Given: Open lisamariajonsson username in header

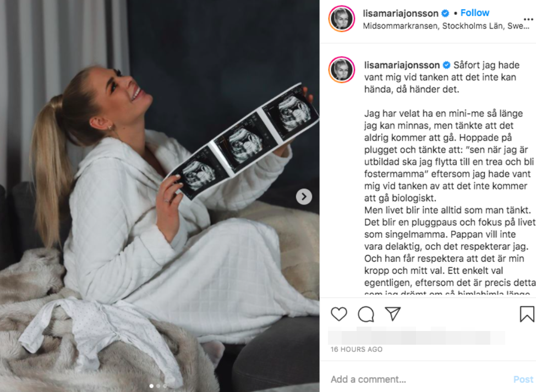Looking at the screenshot, I should (400, 13).
